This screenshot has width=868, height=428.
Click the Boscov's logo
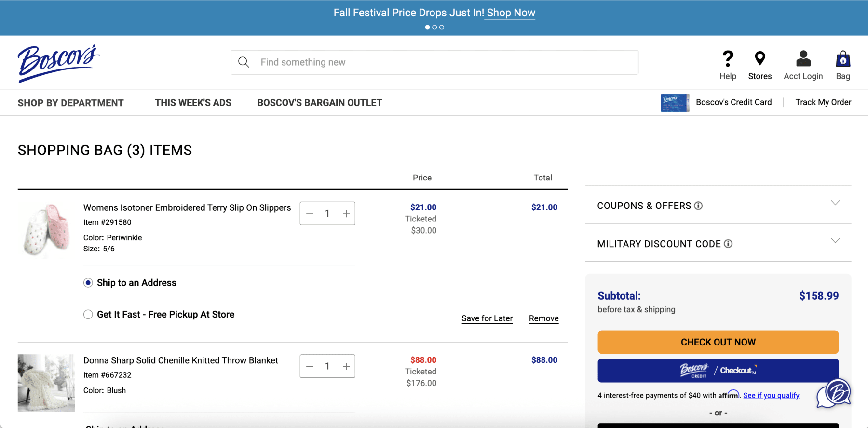point(58,63)
